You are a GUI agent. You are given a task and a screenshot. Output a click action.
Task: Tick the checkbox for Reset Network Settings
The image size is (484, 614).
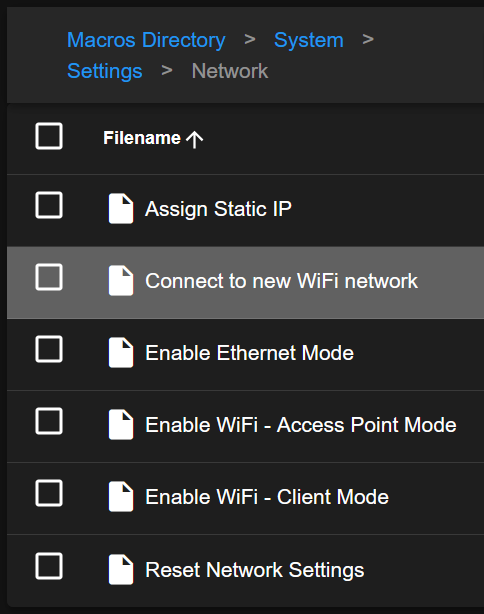coord(49,566)
